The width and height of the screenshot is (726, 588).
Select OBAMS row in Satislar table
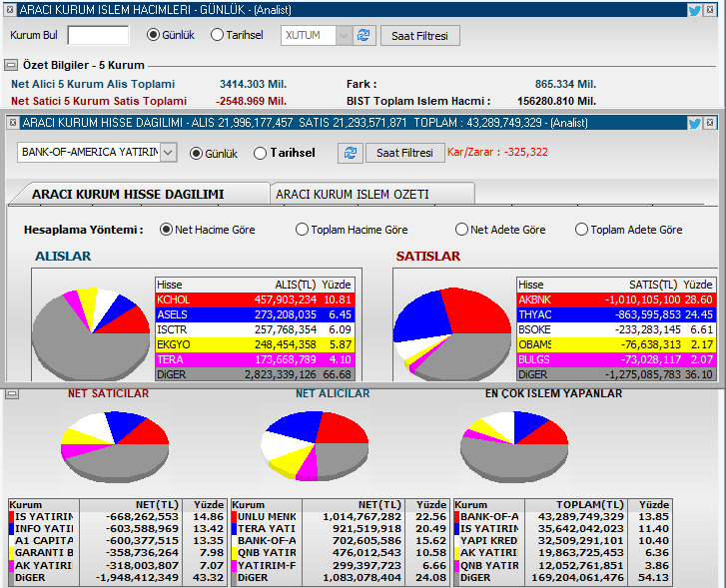click(x=616, y=344)
